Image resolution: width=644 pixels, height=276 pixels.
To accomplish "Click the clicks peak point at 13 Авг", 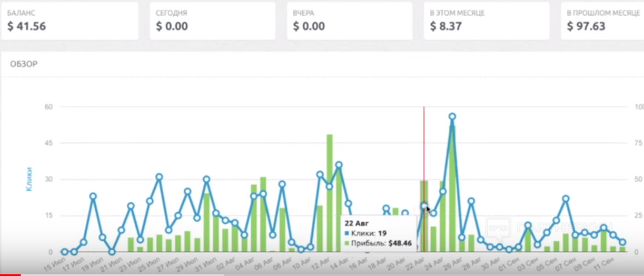I will tap(339, 165).
